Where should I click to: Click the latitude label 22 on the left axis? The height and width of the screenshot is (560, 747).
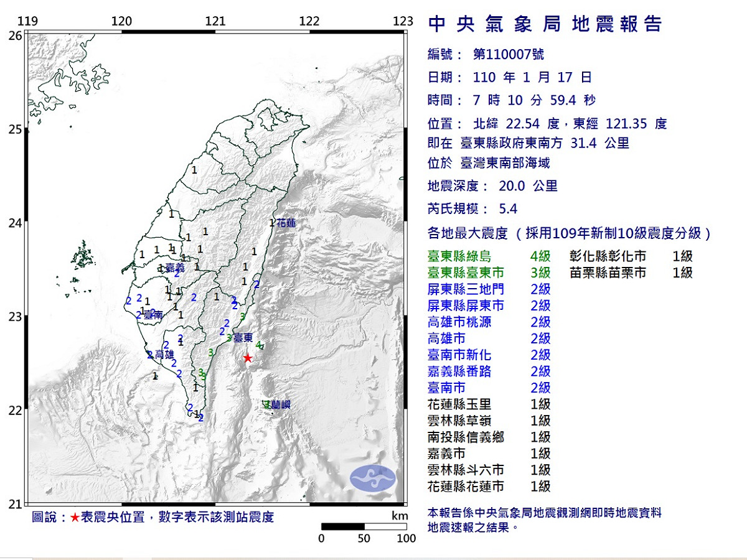[16, 410]
